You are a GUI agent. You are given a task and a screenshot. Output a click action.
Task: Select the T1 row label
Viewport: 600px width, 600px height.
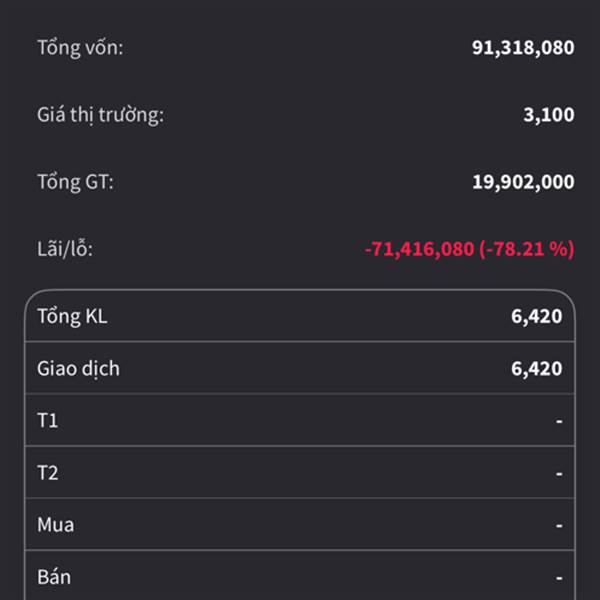48,421
